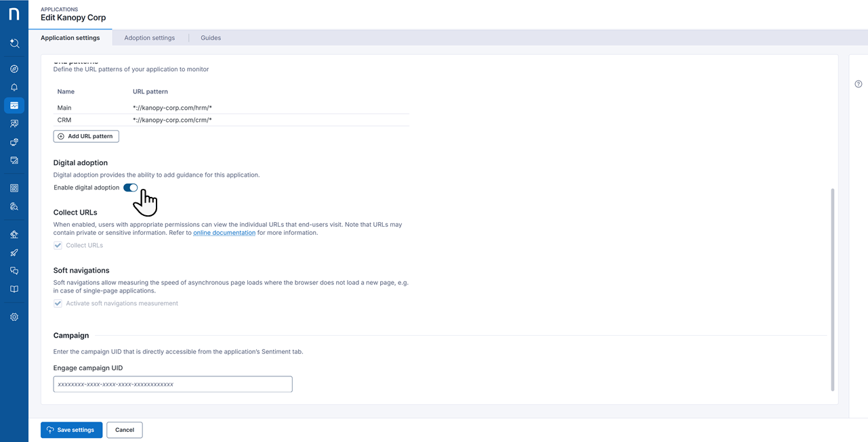Toggle Activate soft navigations measurement checkbox
The height and width of the screenshot is (442, 868).
[58, 303]
